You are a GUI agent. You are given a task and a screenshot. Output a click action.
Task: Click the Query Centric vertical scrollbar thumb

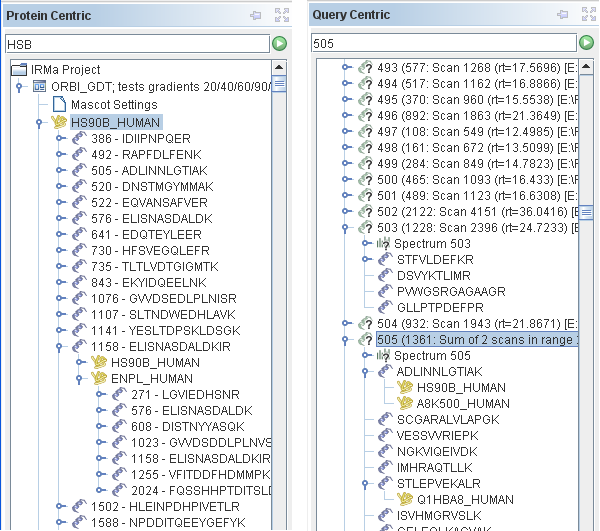(589, 213)
